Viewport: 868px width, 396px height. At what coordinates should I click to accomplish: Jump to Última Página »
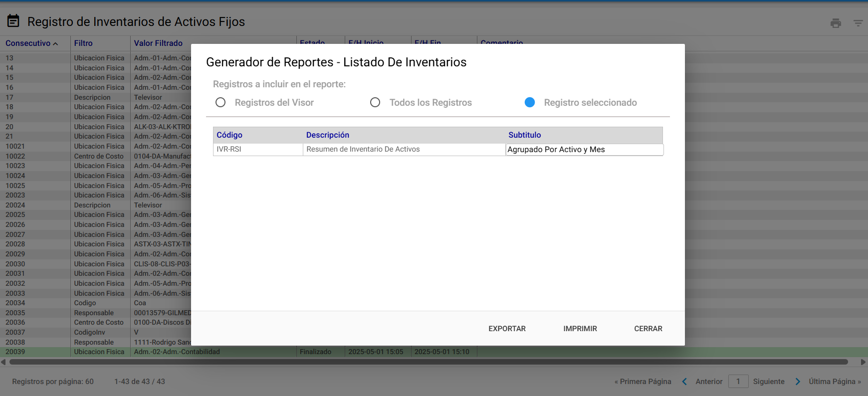point(835,382)
